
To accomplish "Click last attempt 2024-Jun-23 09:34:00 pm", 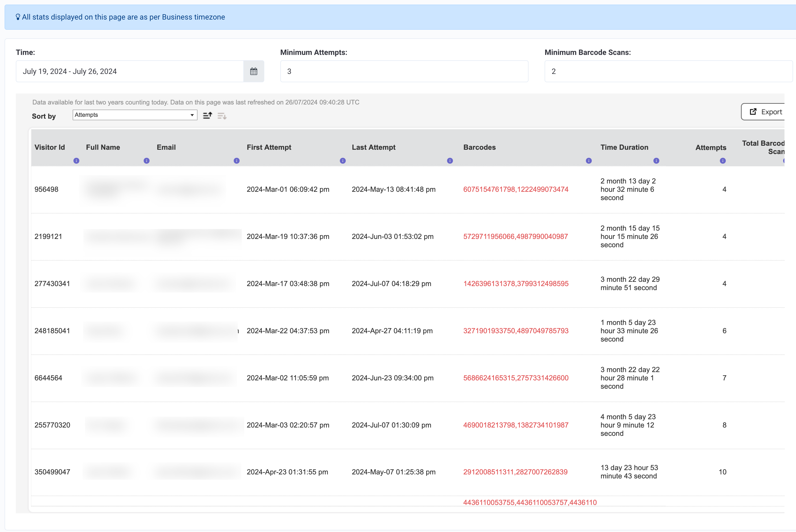I will pos(392,378).
